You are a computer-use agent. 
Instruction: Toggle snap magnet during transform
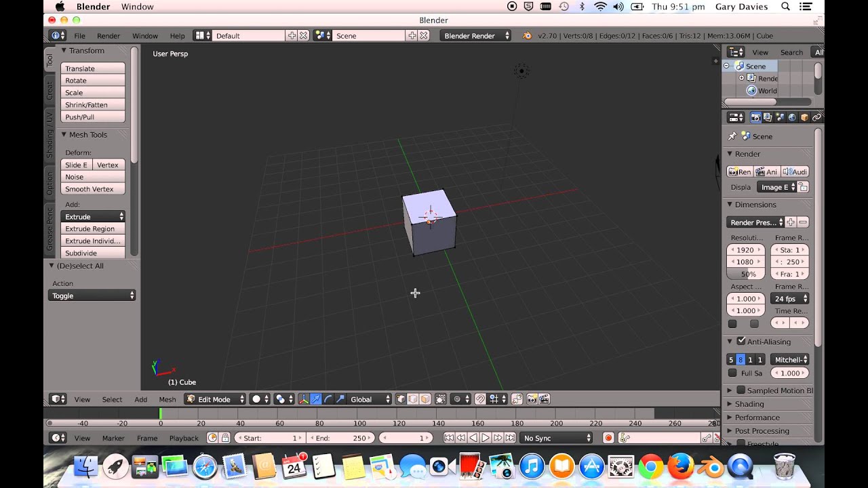point(480,399)
